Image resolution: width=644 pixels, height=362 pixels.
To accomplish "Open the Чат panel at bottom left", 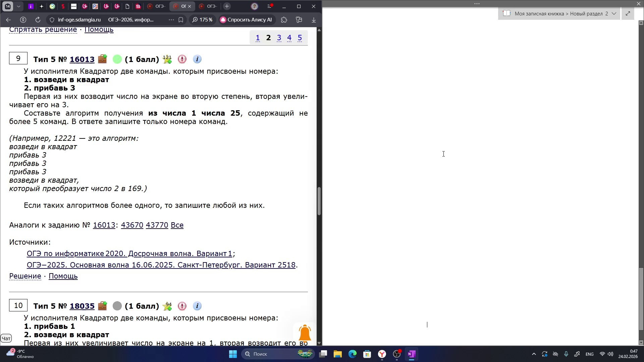I will pos(6,338).
